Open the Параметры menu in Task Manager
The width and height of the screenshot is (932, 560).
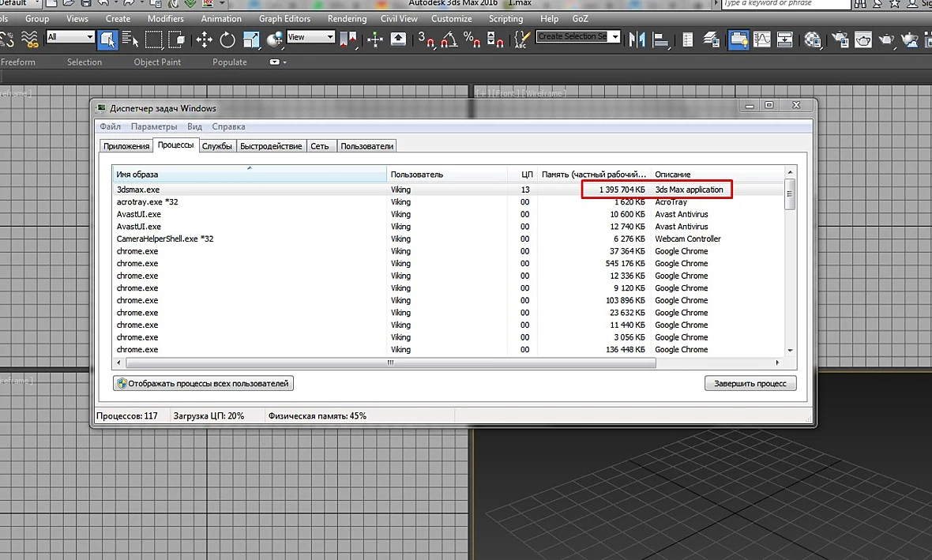tap(154, 126)
